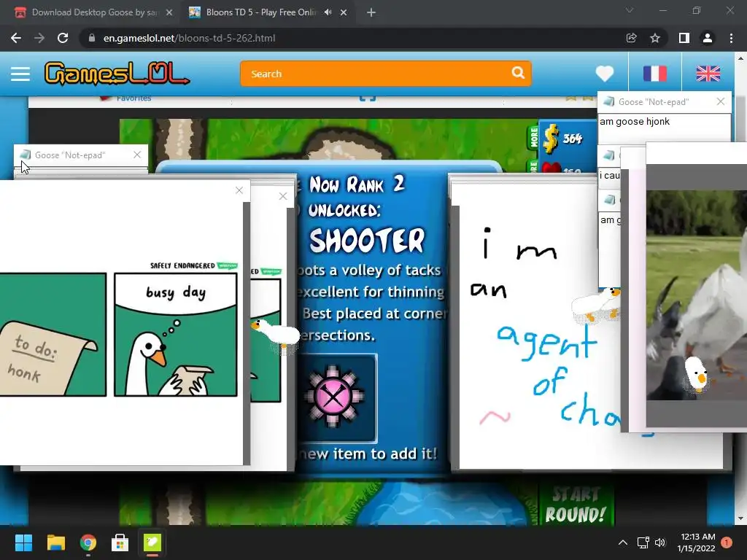
Task: Go back to the previous page
Action: 16,38
